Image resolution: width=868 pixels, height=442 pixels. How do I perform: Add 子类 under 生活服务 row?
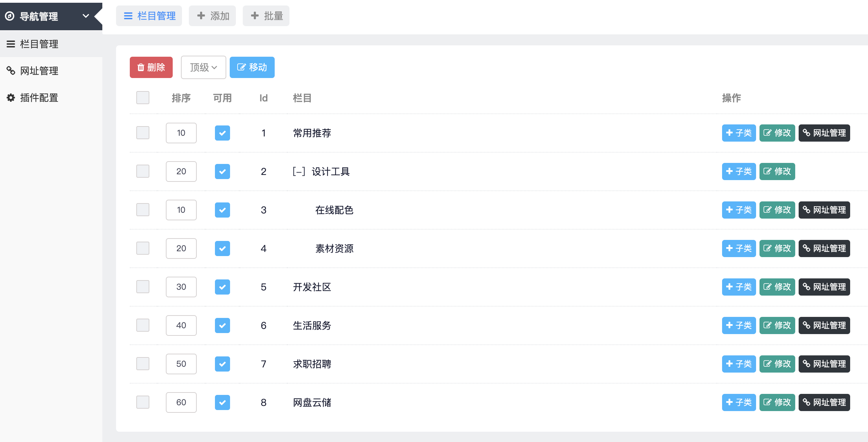(739, 325)
